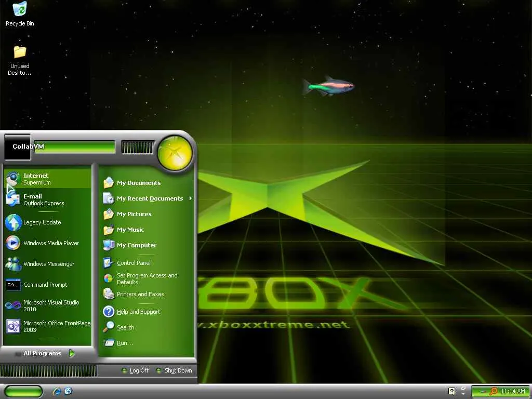
Task: Click the second quick launch icon on taskbar
Action: (x=68, y=391)
